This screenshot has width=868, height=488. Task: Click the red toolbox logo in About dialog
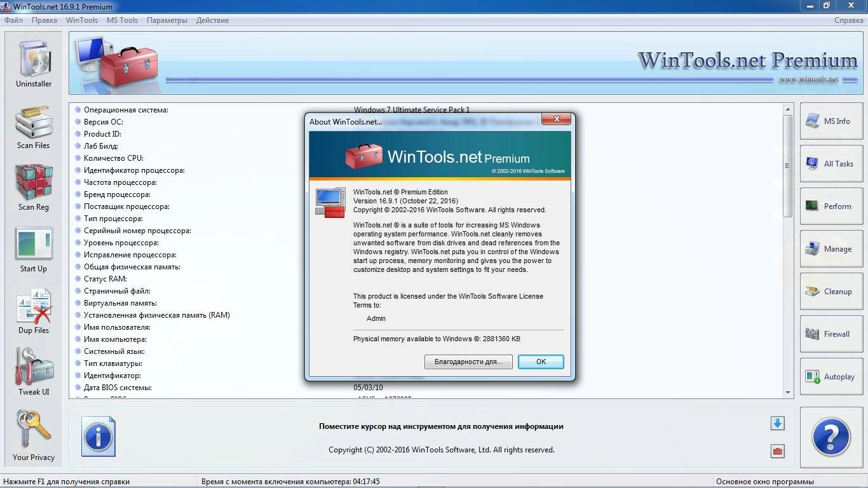(363, 156)
